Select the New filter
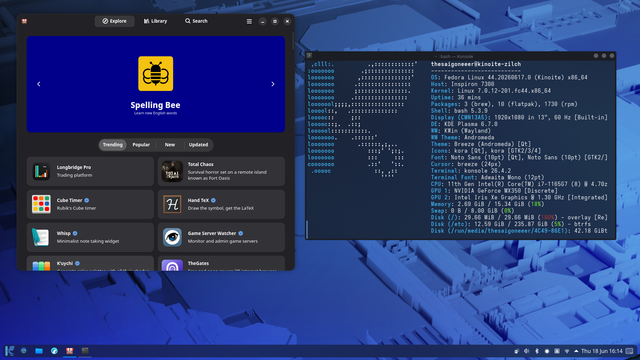Image resolution: width=640 pixels, height=360 pixels. coord(170,145)
